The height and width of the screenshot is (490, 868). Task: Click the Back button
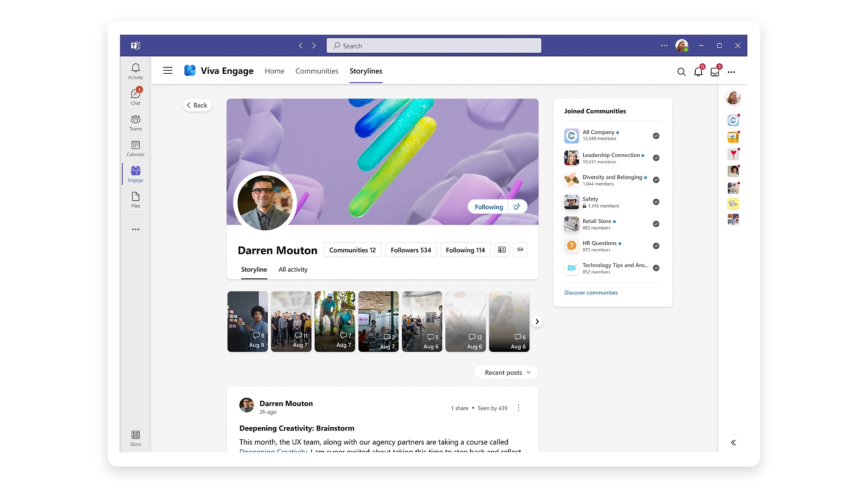pyautogui.click(x=197, y=105)
